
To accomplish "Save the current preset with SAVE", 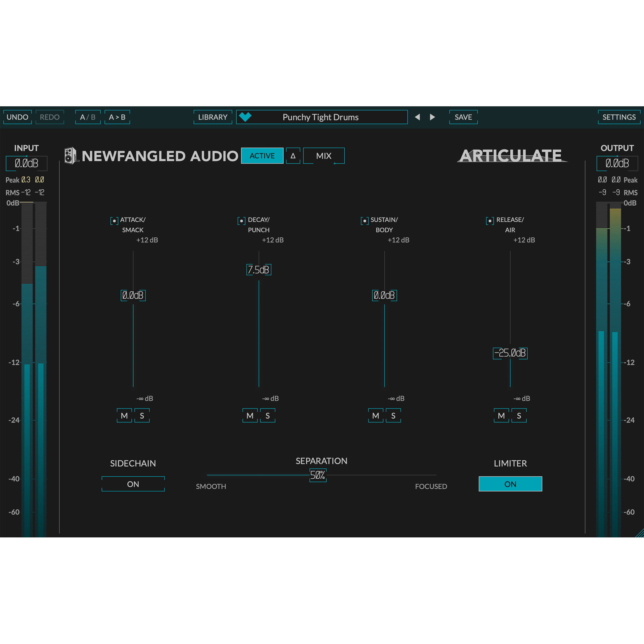I will tap(463, 117).
